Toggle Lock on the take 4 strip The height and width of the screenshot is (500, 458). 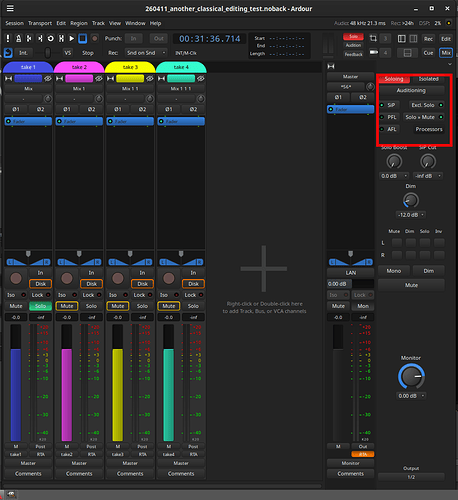click(x=193, y=295)
